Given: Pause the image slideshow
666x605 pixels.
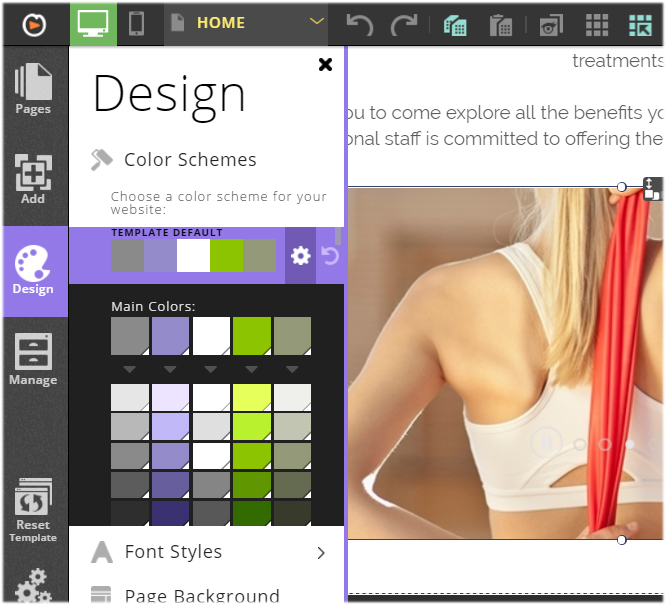Looking at the screenshot, I should tap(546, 443).
